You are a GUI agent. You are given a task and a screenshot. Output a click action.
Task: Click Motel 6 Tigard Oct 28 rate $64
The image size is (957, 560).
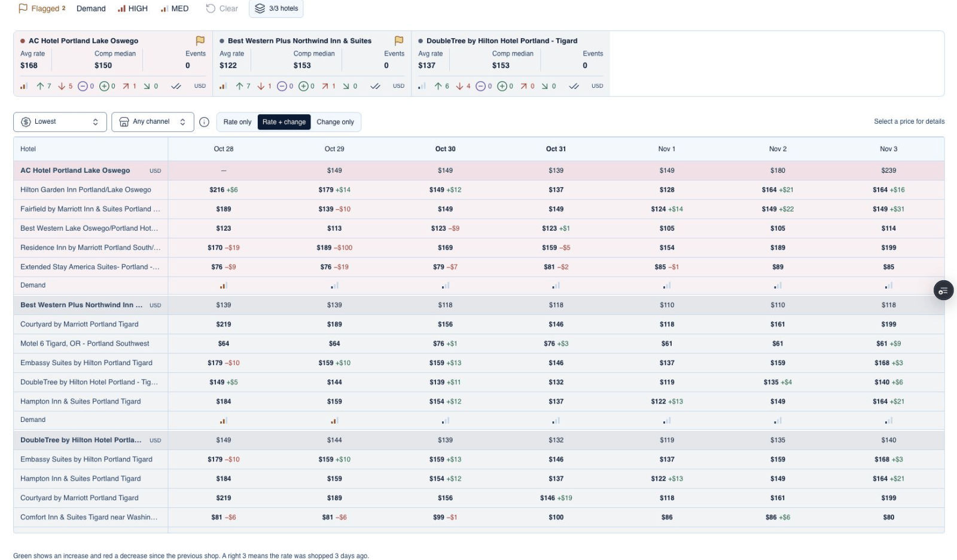coord(224,344)
